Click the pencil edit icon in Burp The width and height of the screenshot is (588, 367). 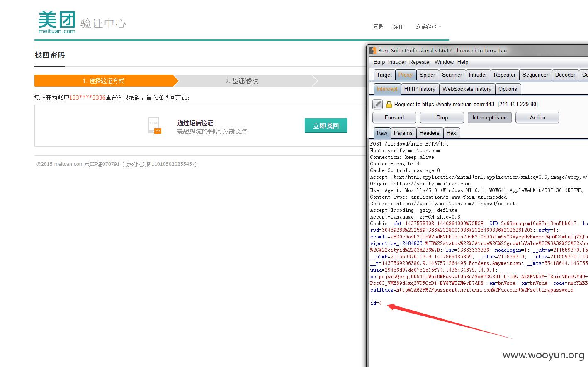377,104
